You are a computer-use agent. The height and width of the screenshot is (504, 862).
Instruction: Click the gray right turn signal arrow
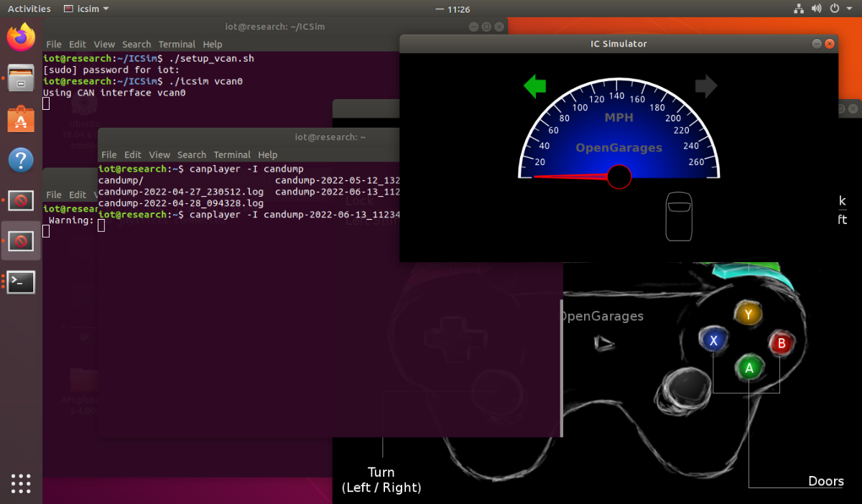[706, 87]
